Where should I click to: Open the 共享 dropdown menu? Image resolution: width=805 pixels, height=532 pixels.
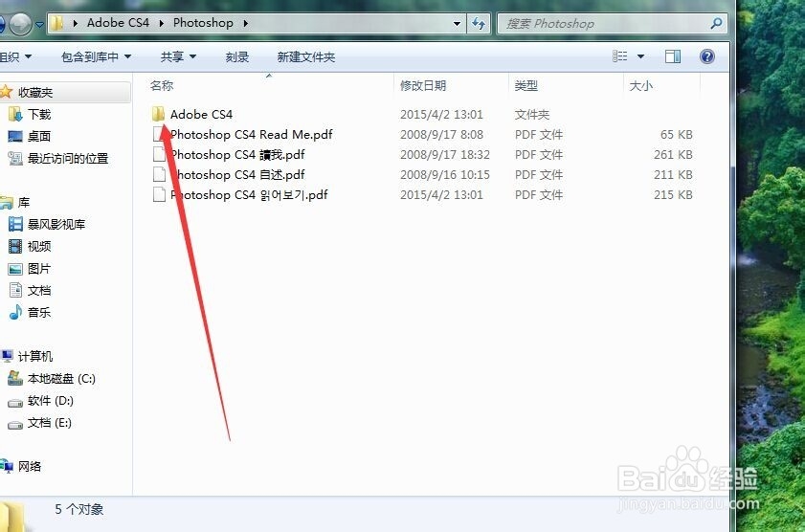coord(178,56)
